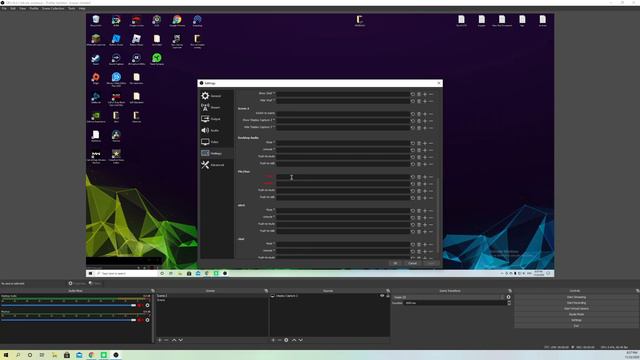Clear the Scene 2 Switch to scene hotkey
The height and width of the screenshot is (360, 640).
[x=419, y=114]
